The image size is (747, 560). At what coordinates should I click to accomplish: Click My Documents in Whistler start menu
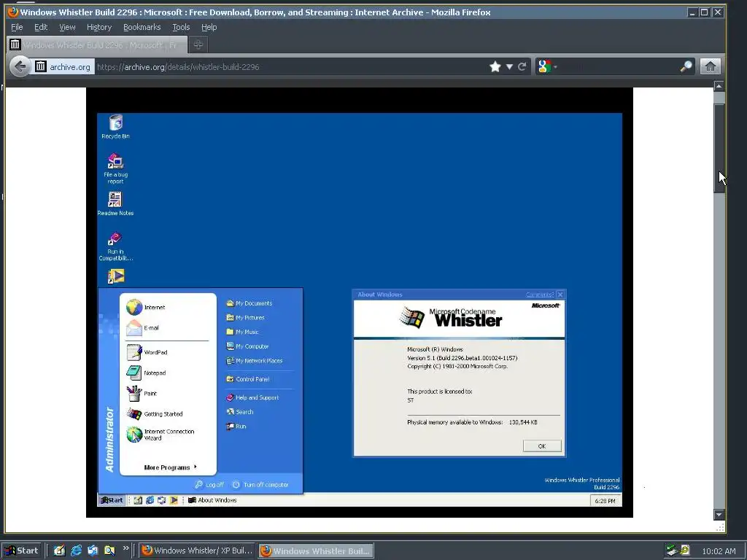(249, 303)
